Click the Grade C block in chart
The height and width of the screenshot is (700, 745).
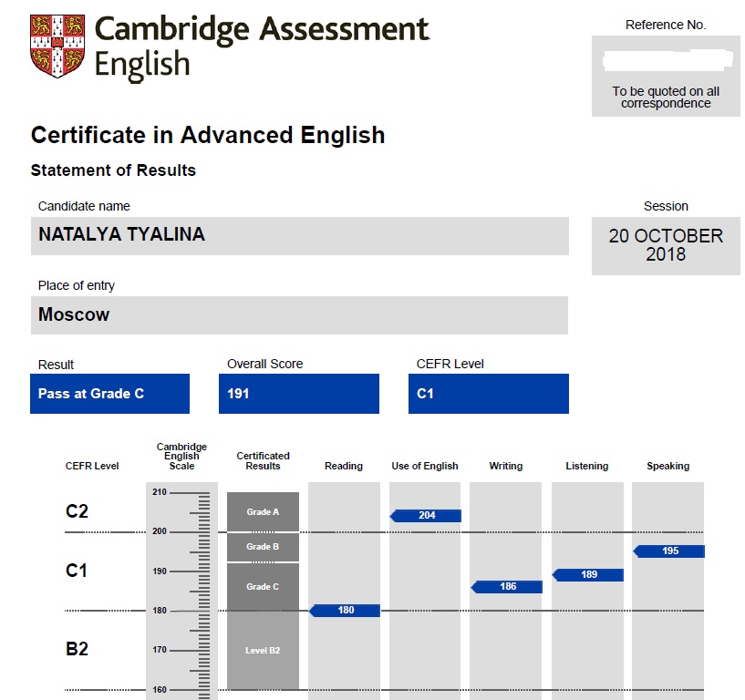(263, 586)
